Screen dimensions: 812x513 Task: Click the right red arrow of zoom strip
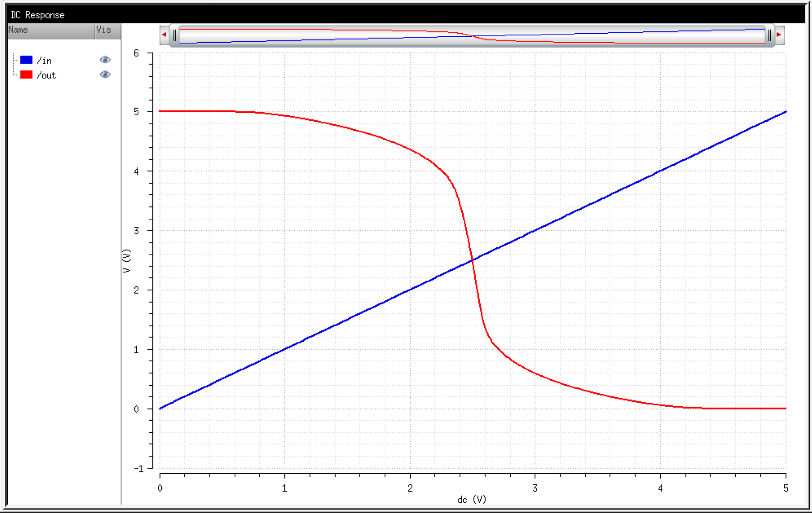click(x=779, y=35)
